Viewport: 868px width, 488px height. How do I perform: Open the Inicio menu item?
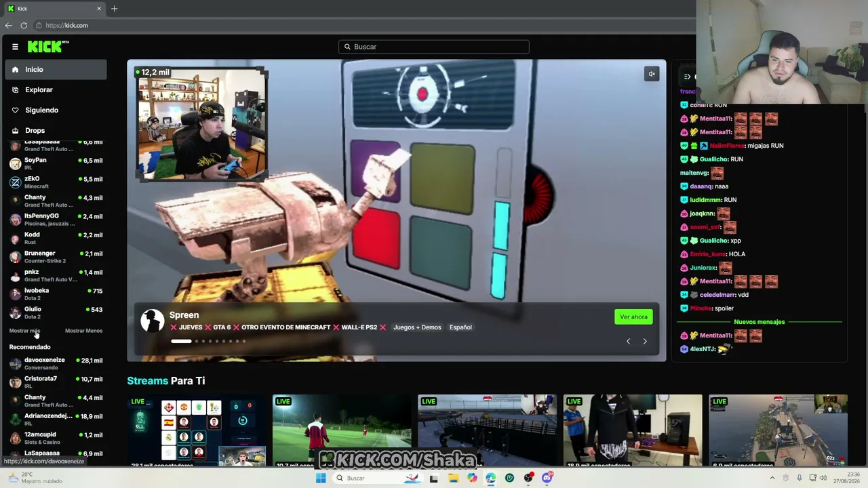pos(56,70)
